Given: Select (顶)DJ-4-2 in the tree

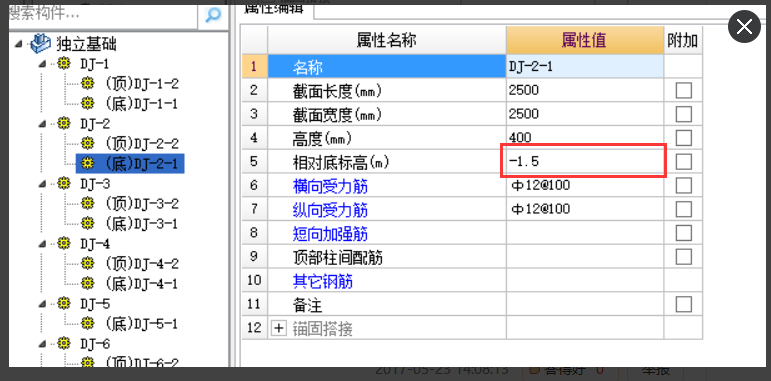Looking at the screenshot, I should 142,264.
